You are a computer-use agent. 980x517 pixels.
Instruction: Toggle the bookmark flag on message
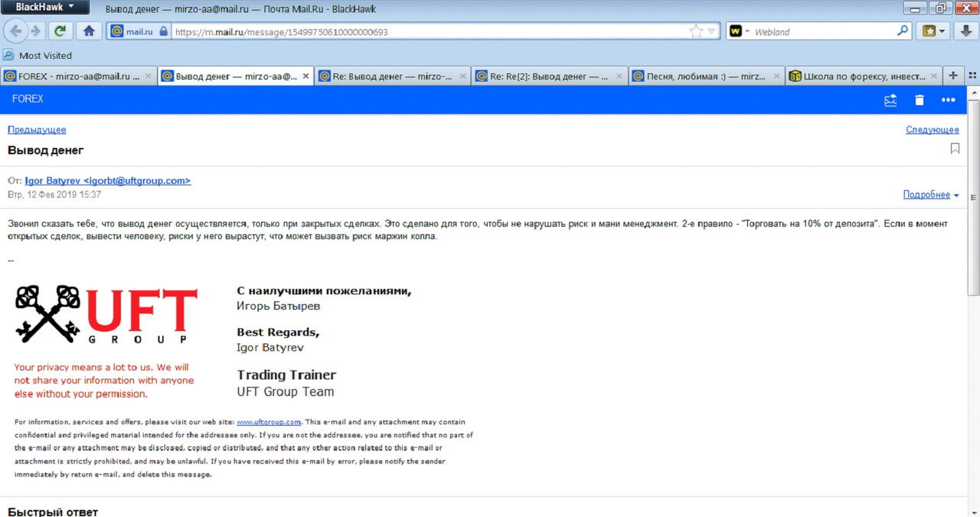(955, 149)
